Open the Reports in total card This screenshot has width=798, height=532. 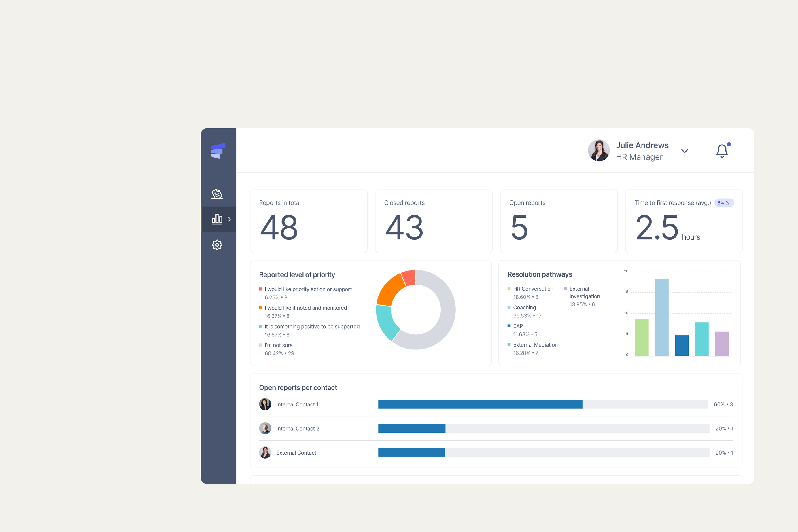pos(309,221)
